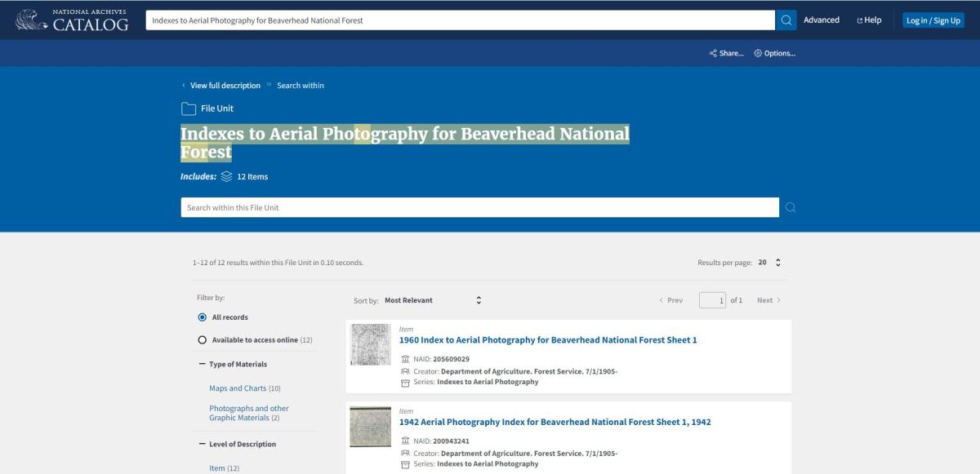This screenshot has width=980, height=474.
Task: Click search within File Unit magnifier icon
Action: 790,207
